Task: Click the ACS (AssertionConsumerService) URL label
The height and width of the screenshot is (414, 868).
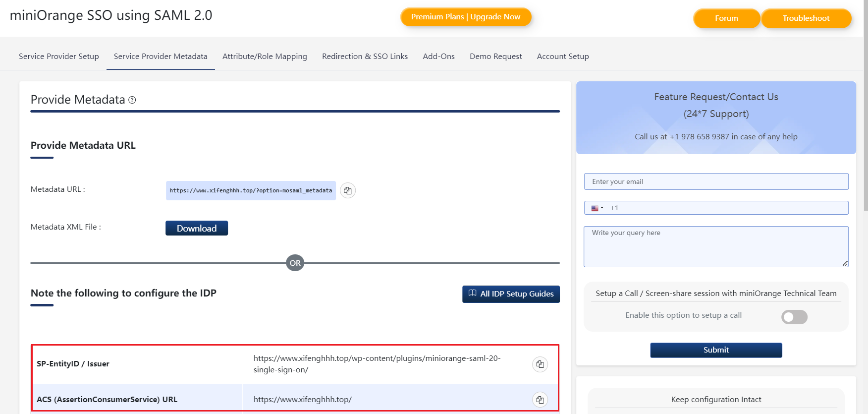Action: 107,400
